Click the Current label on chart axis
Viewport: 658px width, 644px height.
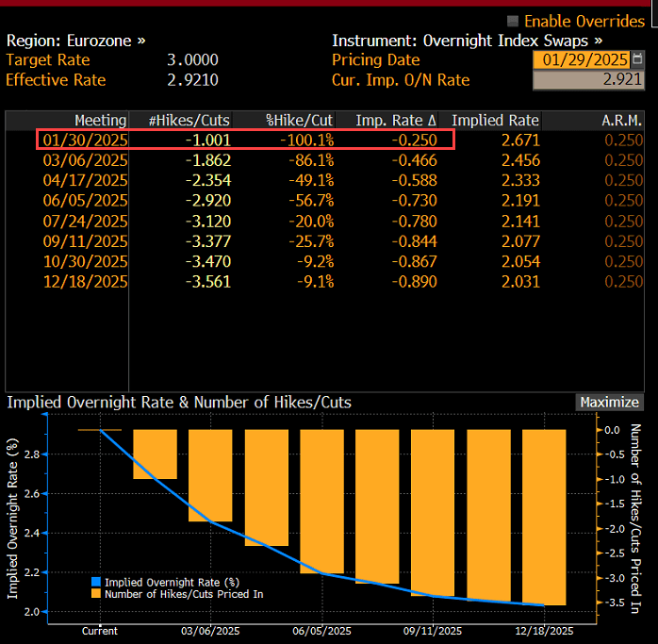(x=100, y=631)
